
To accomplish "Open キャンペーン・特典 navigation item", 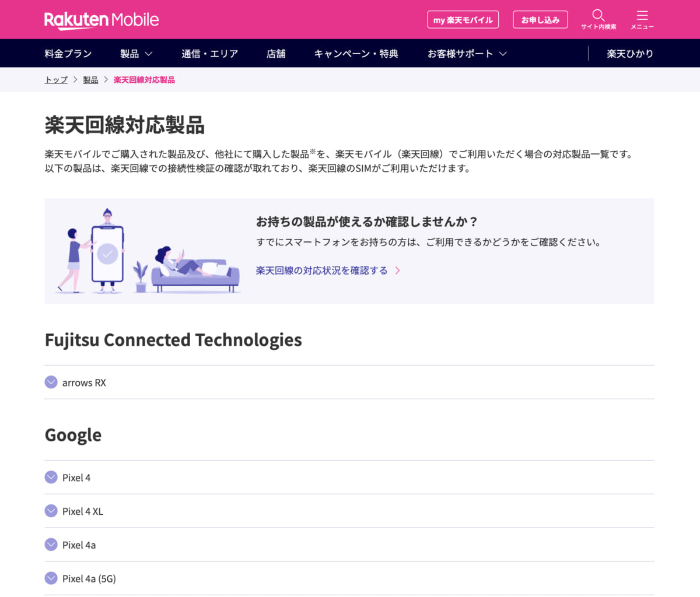I will click(356, 54).
